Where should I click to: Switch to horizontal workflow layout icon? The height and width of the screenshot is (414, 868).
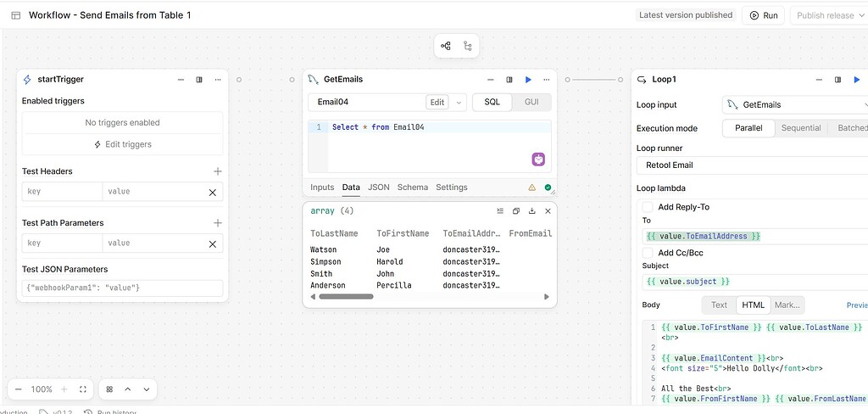(x=446, y=46)
